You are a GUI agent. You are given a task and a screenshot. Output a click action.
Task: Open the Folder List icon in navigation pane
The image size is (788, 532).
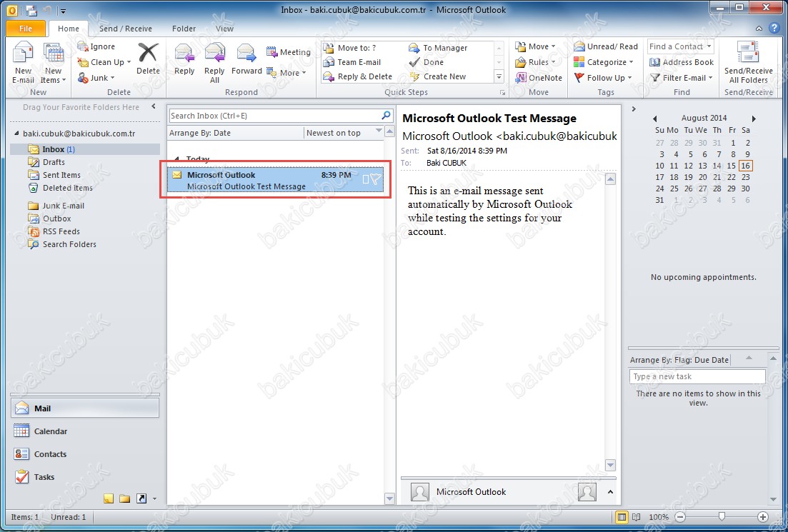[124, 499]
